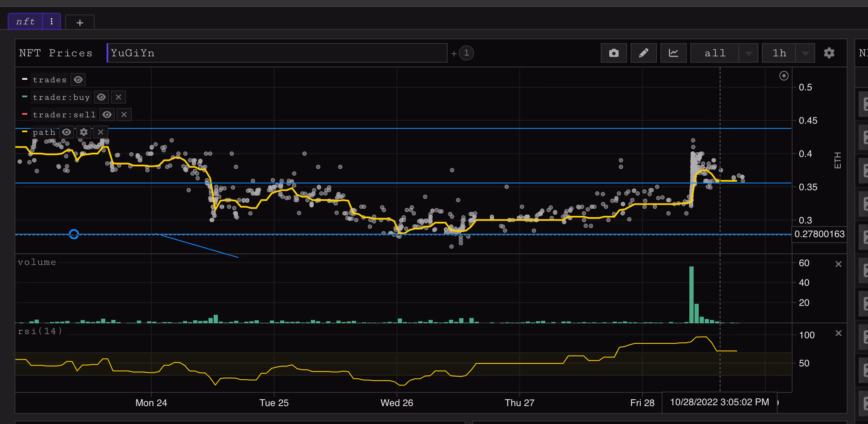Click the YuGiYn collection input field
Screen dimensions: 868x424
coord(277,53)
